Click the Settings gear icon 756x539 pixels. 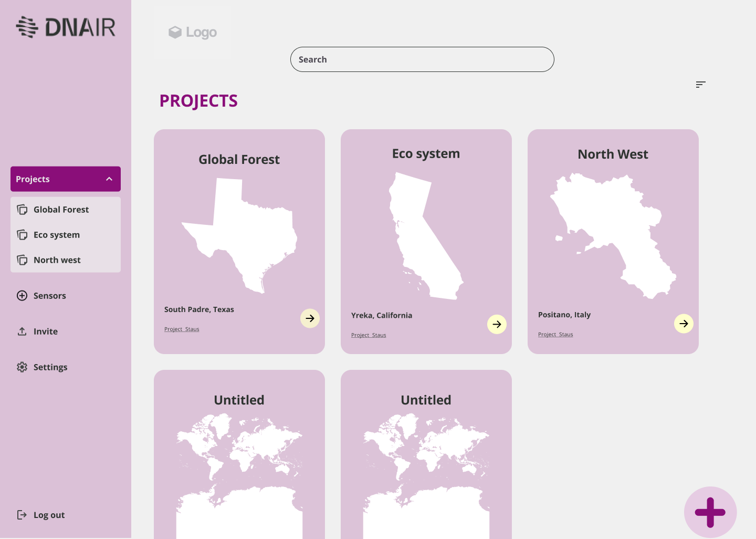pyautogui.click(x=22, y=367)
